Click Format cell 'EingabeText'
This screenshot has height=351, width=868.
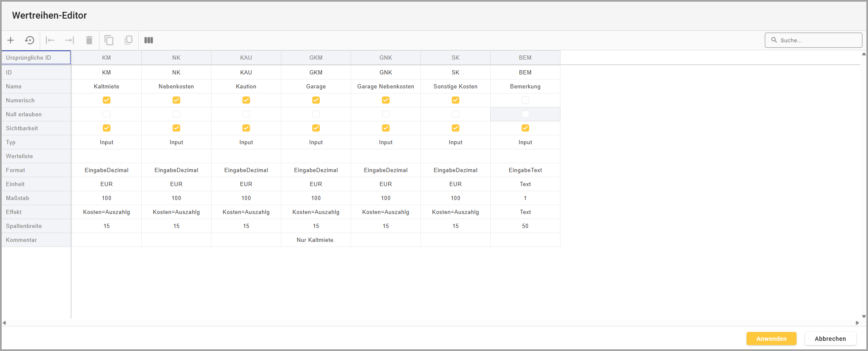pos(525,170)
